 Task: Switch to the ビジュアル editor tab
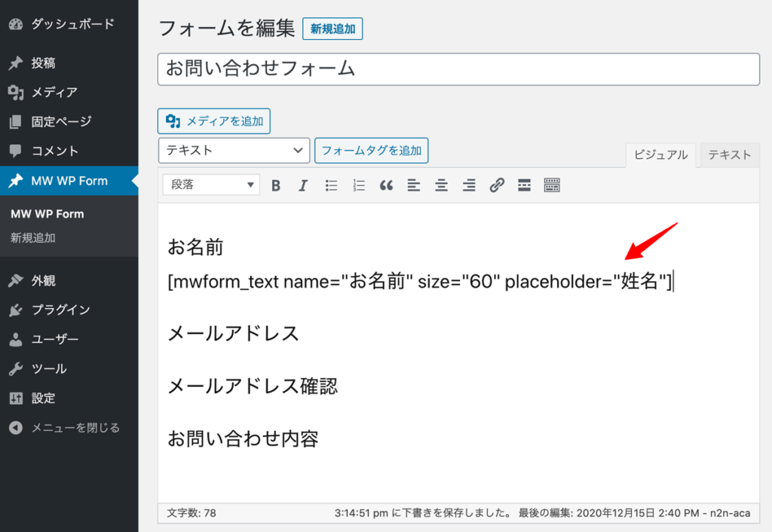coord(660,155)
